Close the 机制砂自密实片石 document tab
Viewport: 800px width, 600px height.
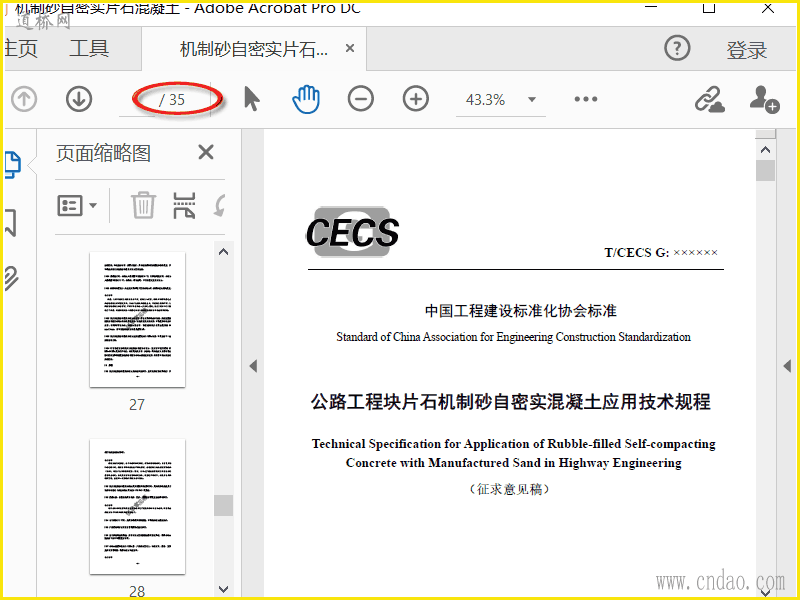pyautogui.click(x=350, y=48)
